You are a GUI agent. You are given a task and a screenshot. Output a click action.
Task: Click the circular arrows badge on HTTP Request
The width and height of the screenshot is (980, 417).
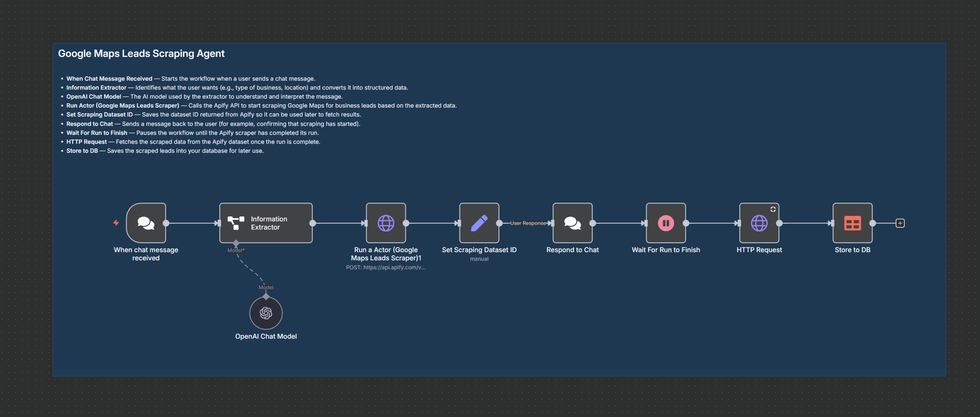coord(773,209)
